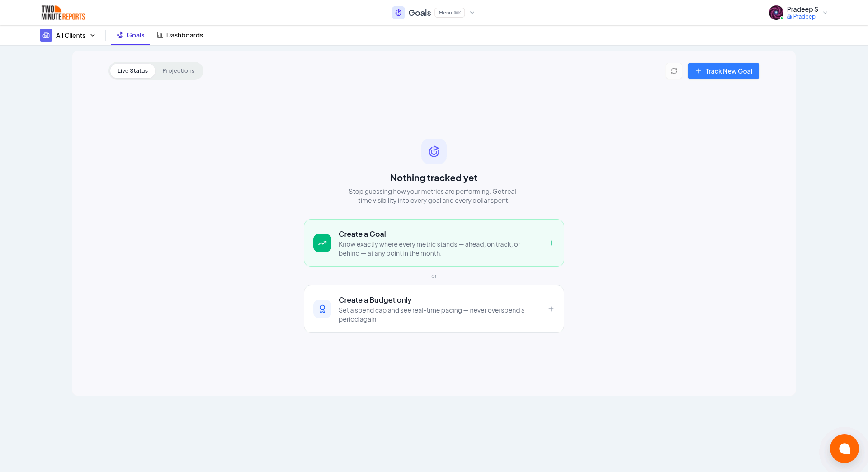Screen dimensions: 868x472
Task: Open the Goals menu dropdown beside Menu ⌘K
Action: pos(472,13)
